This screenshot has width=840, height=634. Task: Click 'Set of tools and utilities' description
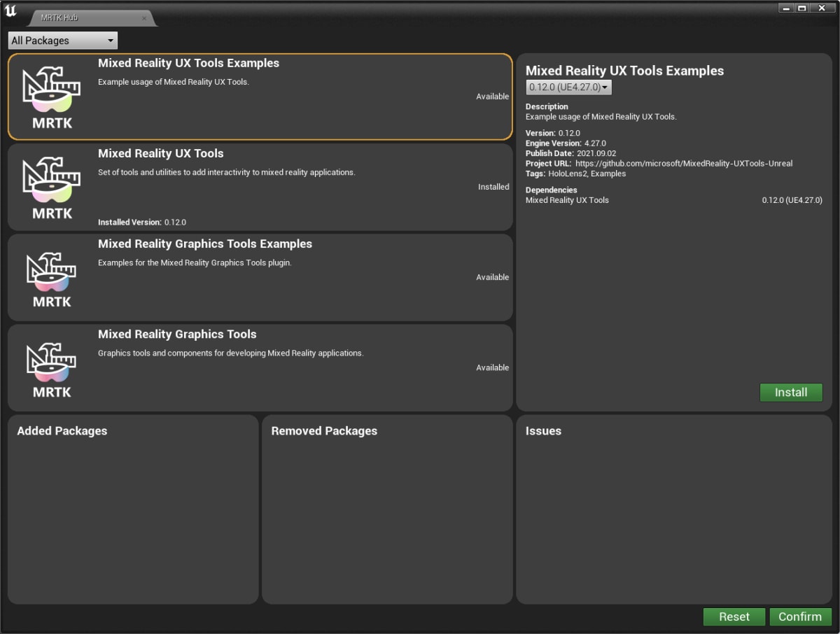[227, 172]
